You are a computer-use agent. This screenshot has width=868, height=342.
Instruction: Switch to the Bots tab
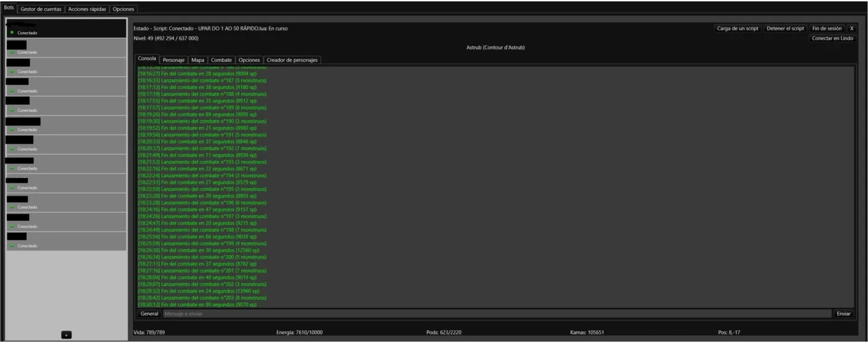[9, 8]
